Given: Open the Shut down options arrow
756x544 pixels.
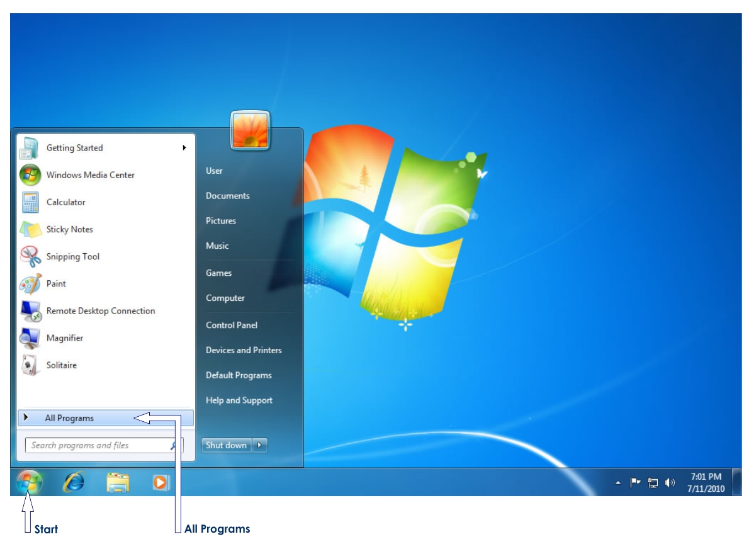Looking at the screenshot, I should coord(260,445).
